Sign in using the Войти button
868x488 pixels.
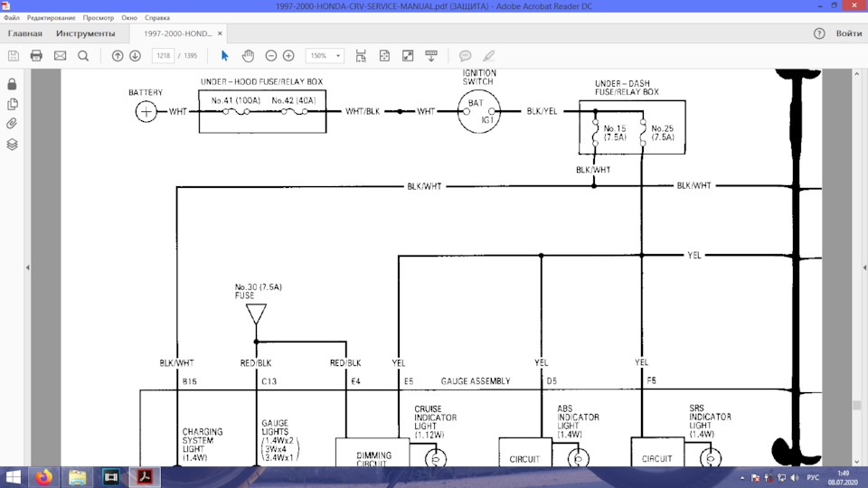(849, 33)
